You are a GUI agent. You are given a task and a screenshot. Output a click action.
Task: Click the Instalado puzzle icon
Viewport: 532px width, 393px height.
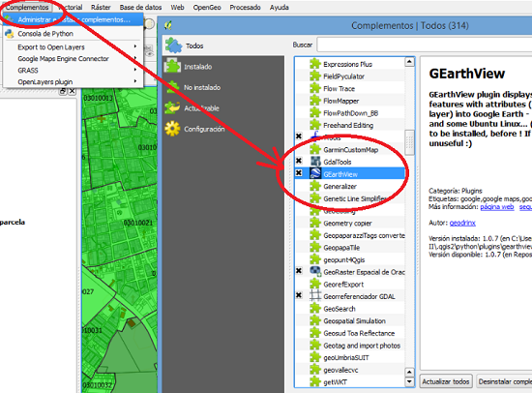[172, 66]
